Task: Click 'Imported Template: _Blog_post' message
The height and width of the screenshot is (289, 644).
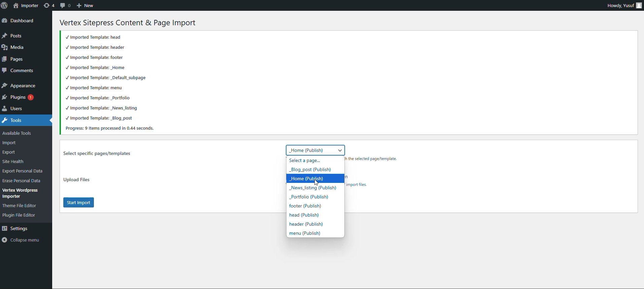Action: tap(99, 118)
